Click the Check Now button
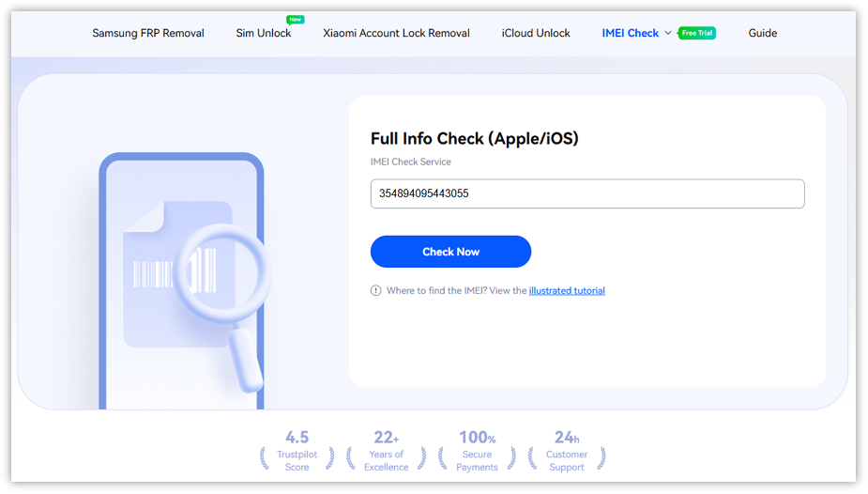The height and width of the screenshot is (494, 868). pyautogui.click(x=450, y=252)
